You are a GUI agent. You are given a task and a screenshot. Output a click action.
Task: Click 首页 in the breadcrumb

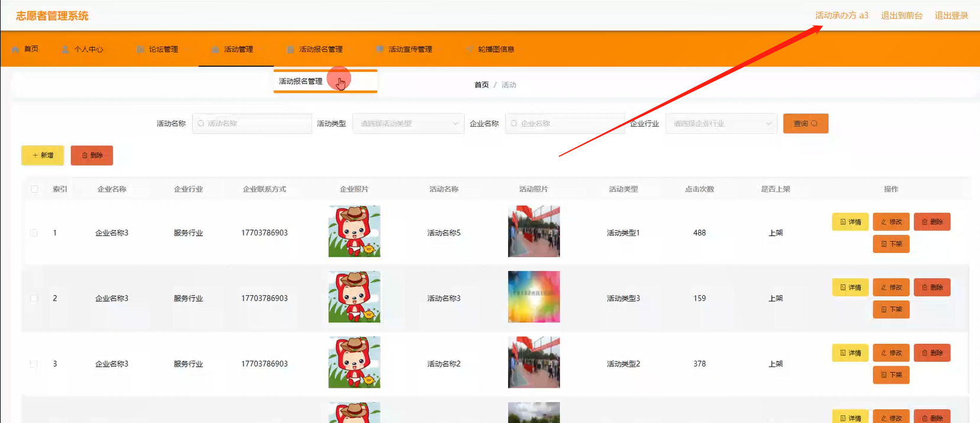[481, 85]
